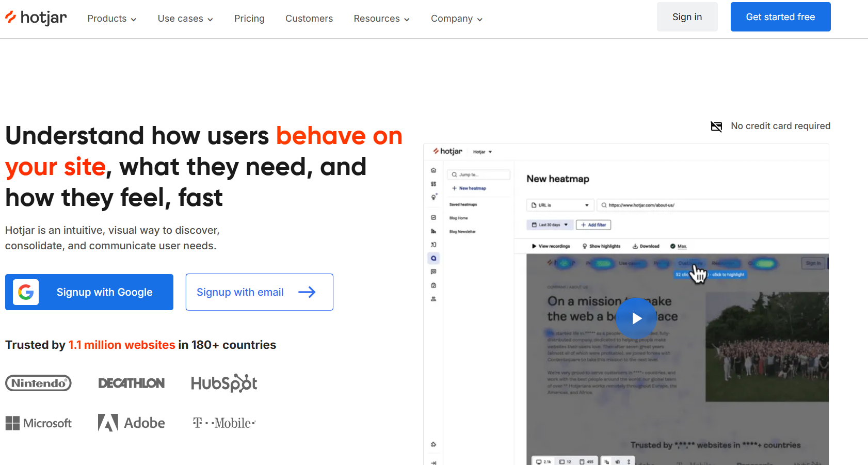Click the T-Mobile logo

(224, 423)
